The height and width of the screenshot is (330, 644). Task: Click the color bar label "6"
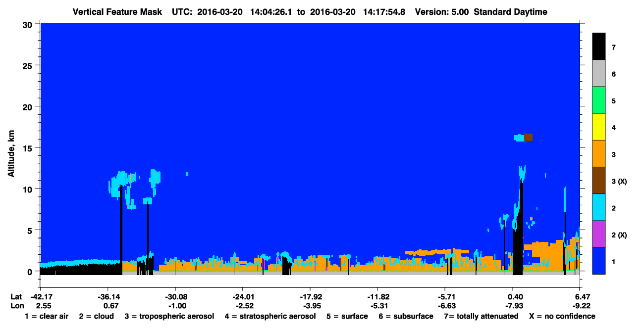coord(613,74)
